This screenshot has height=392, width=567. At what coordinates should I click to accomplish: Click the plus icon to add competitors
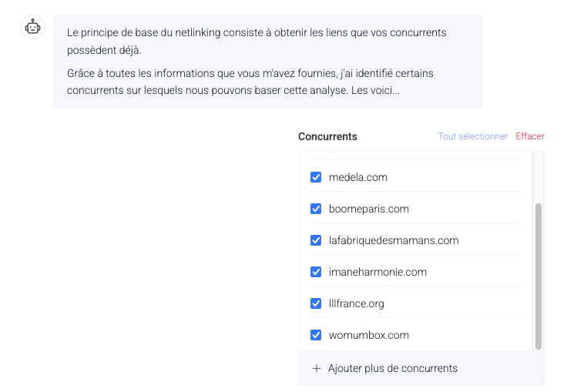click(x=316, y=368)
